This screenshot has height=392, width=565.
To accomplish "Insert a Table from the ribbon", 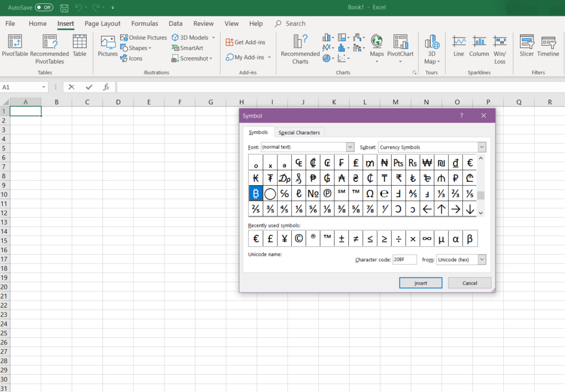I will [x=79, y=42].
